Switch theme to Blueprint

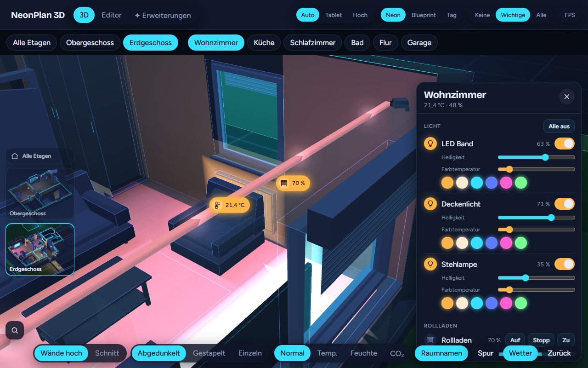coord(424,15)
